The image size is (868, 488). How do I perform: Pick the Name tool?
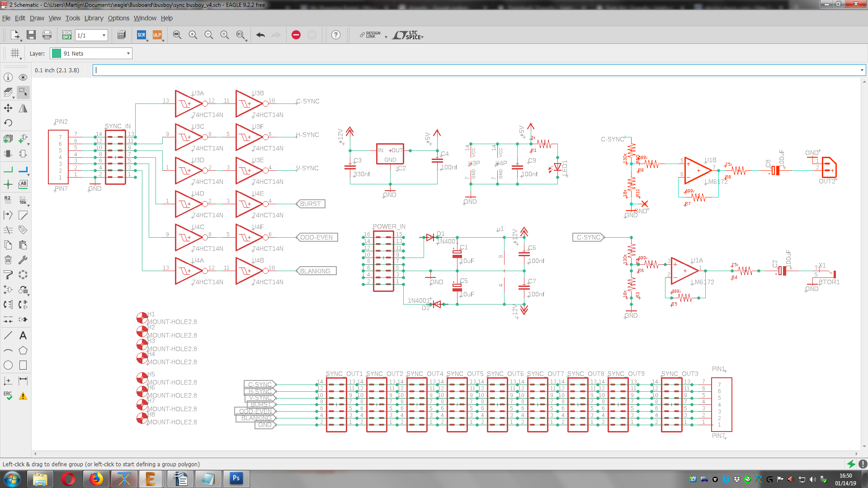pos(8,200)
